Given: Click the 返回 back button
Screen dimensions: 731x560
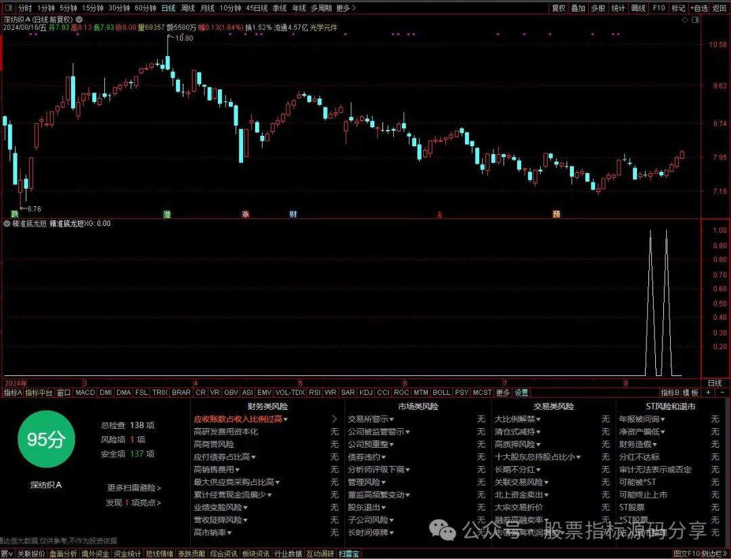Looking at the screenshot, I should [719, 8].
